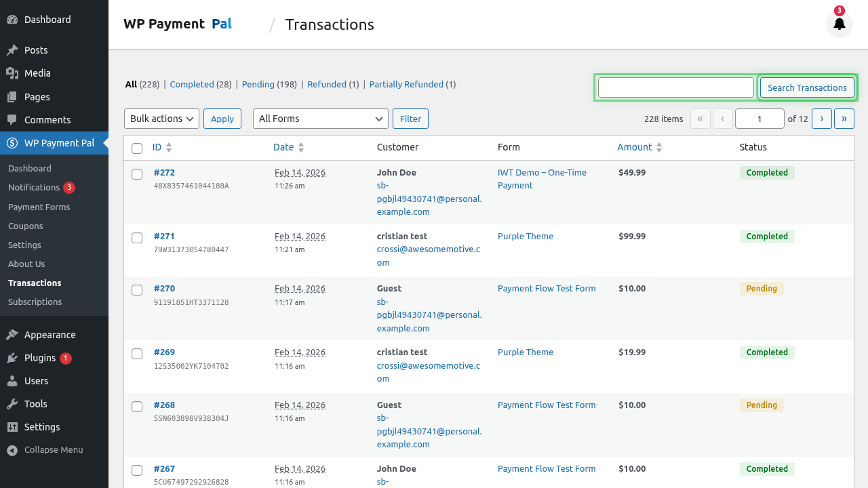Open Subscriptions in the submenu

tap(35, 302)
